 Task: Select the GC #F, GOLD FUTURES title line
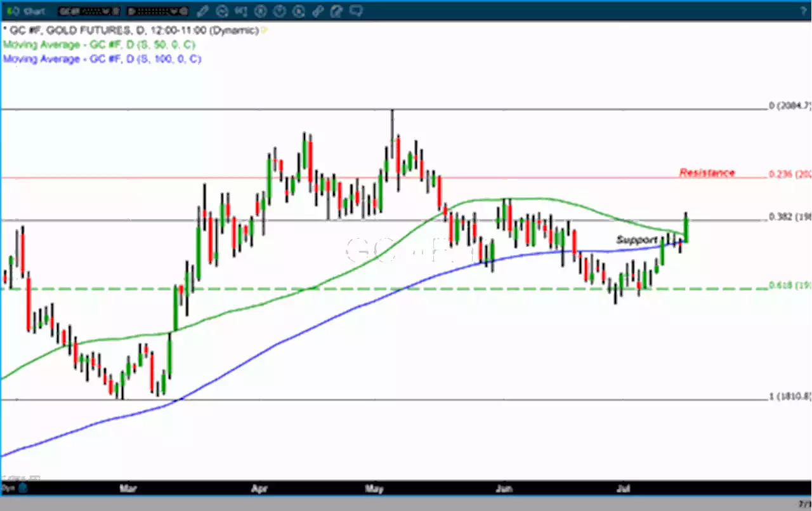[131, 30]
